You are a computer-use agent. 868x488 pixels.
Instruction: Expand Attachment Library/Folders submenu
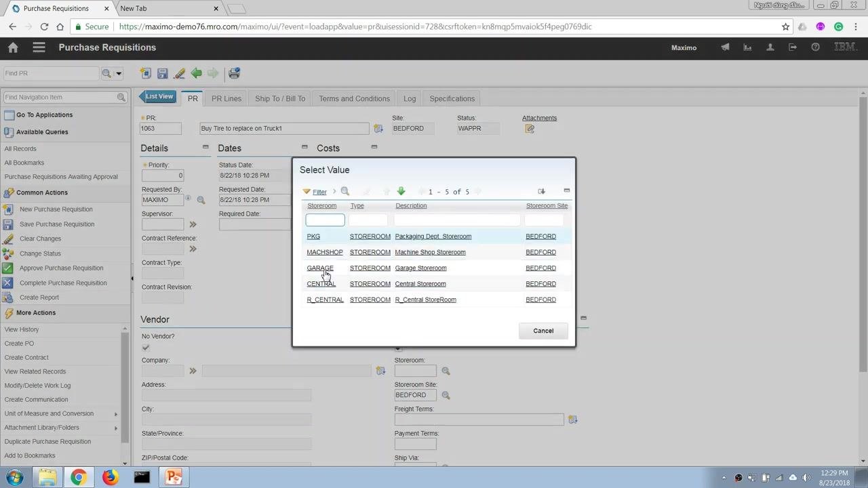pos(116,428)
